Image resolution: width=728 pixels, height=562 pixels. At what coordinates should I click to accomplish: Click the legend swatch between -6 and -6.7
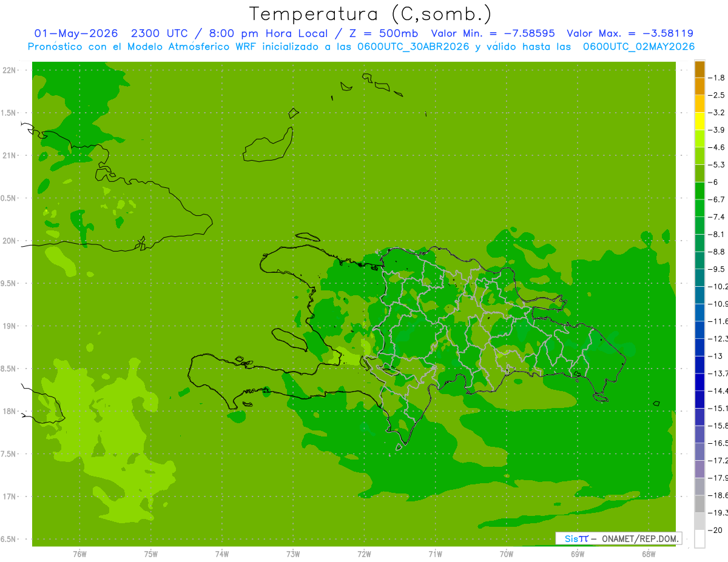pyautogui.click(x=699, y=191)
